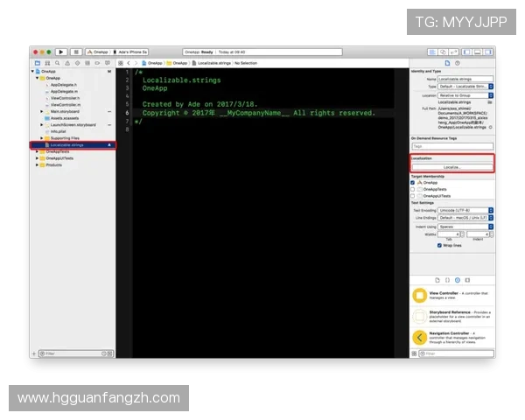Select the Code Snippet library braces icon
Screen dimensions: 525x420
pyautogui.click(x=446, y=280)
